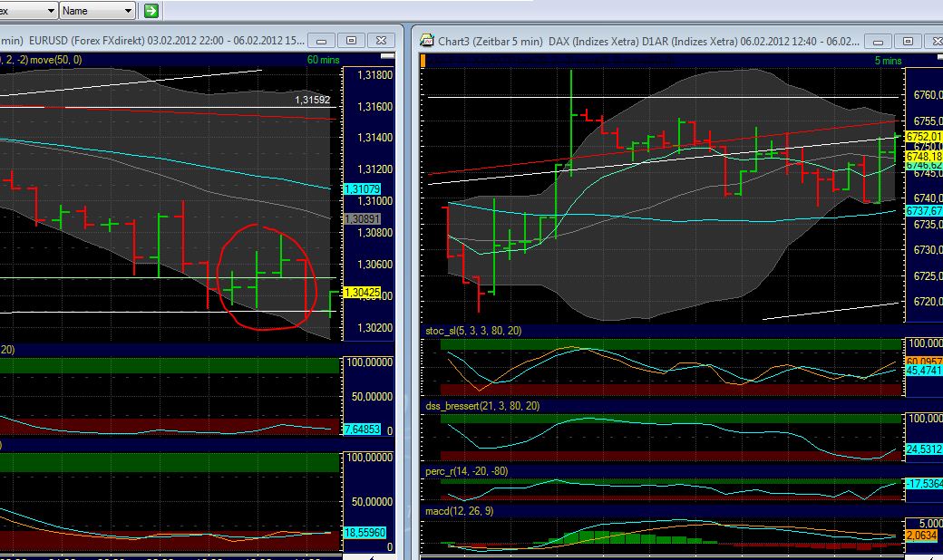The image size is (943, 560).
Task: Select the macd(12, 26, 9) indicator label
Action: tap(462, 509)
